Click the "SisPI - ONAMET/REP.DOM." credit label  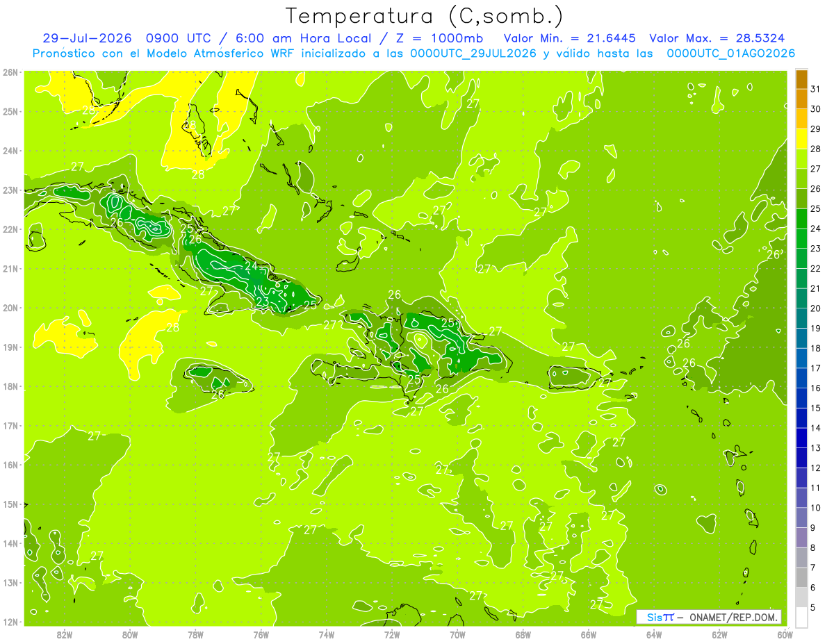[709, 617]
